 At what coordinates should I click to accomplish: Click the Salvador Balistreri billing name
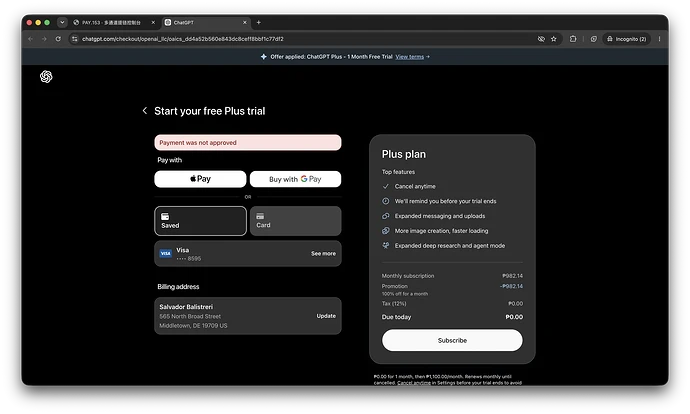point(186,307)
